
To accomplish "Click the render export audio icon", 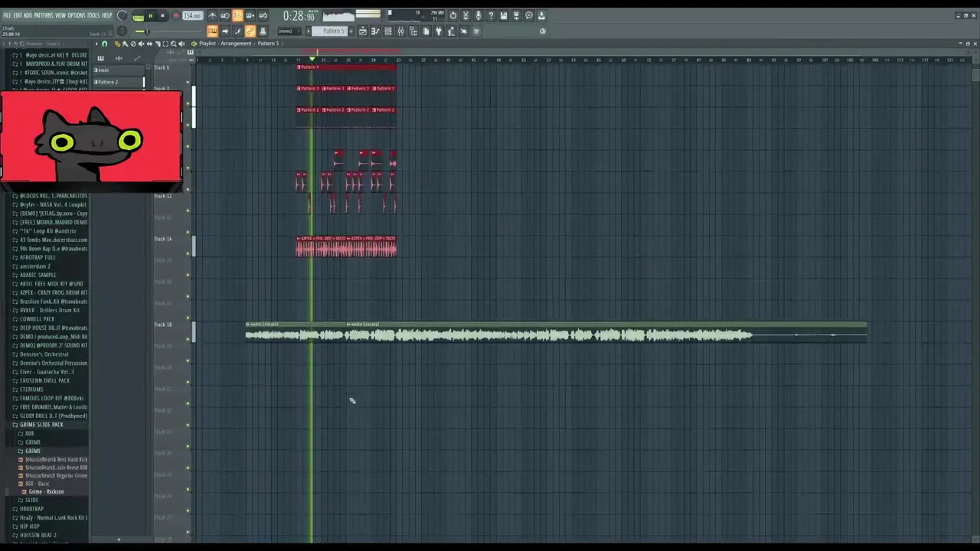I will (516, 15).
